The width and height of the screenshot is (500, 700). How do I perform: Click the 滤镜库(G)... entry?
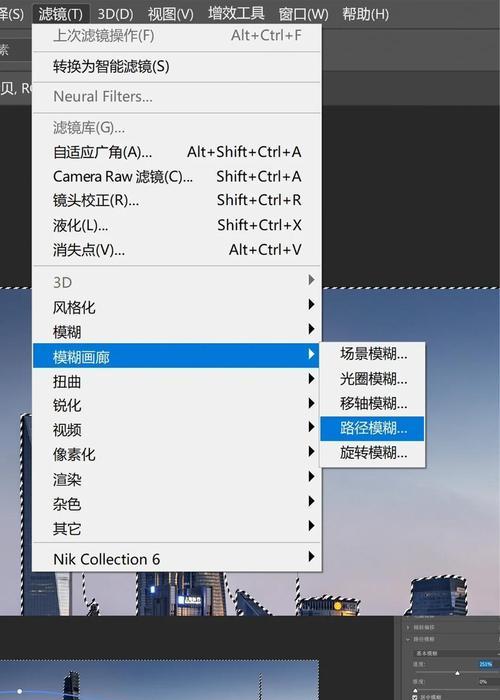177,128
